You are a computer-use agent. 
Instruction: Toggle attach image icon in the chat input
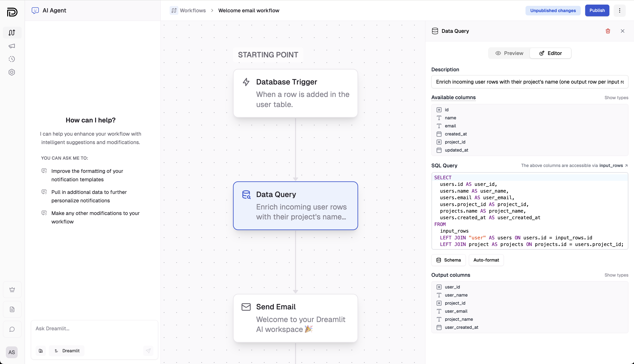[x=41, y=350]
